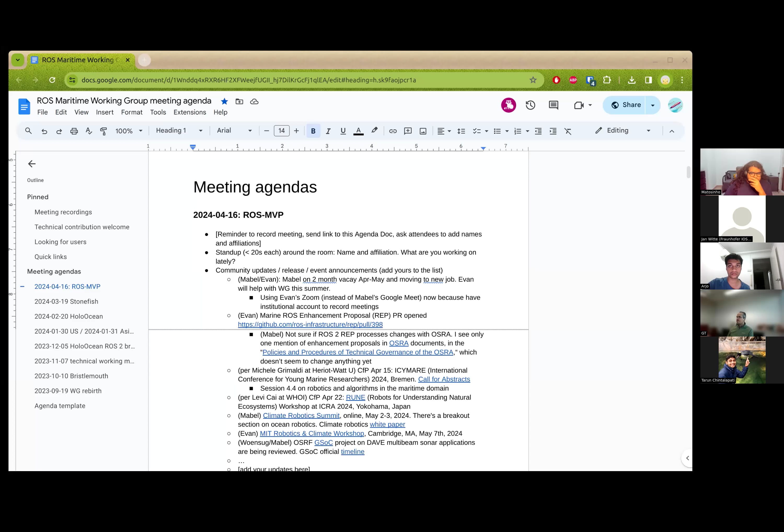Viewport: 784px width, 532px height.
Task: Click the Google account avatar
Action: (x=675, y=105)
